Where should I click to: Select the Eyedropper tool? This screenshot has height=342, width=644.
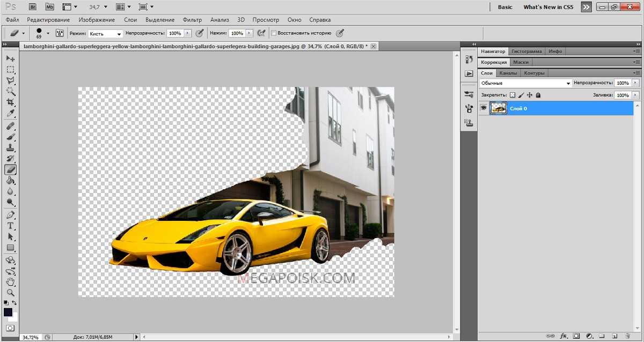point(10,114)
